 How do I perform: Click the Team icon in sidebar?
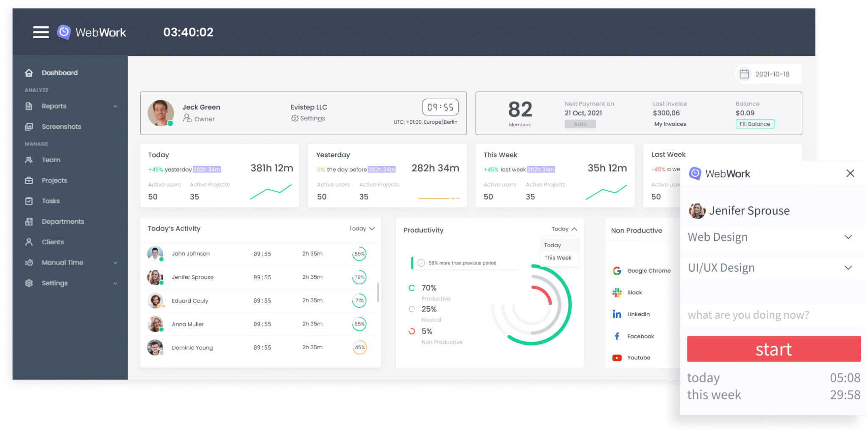29,160
